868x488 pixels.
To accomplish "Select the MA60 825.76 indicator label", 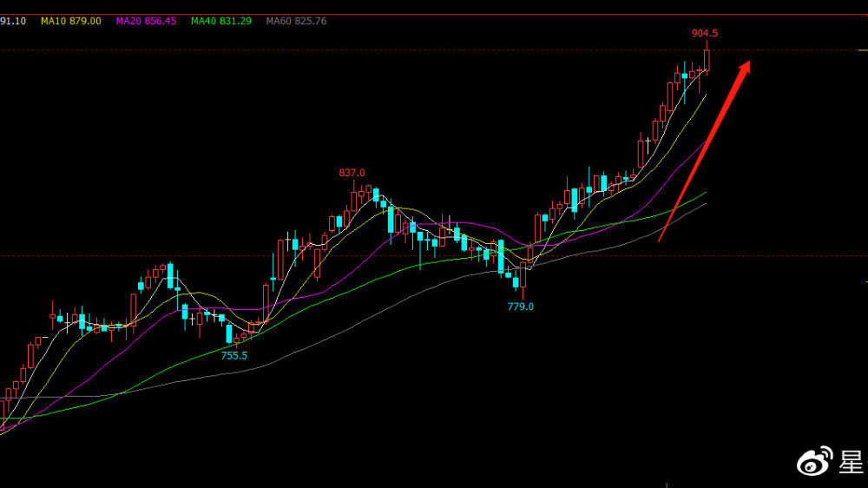I will tap(296, 21).
